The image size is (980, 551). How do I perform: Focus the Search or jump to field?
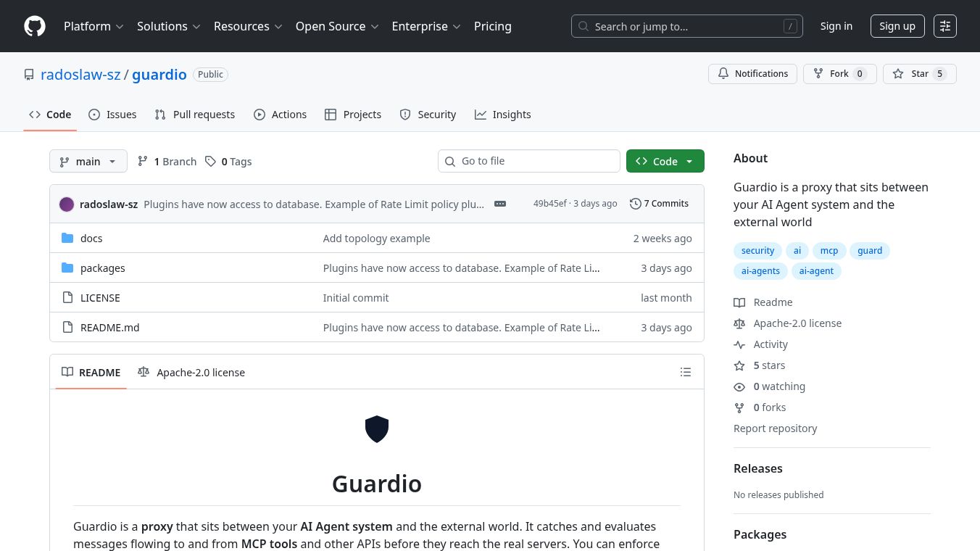coord(687,26)
